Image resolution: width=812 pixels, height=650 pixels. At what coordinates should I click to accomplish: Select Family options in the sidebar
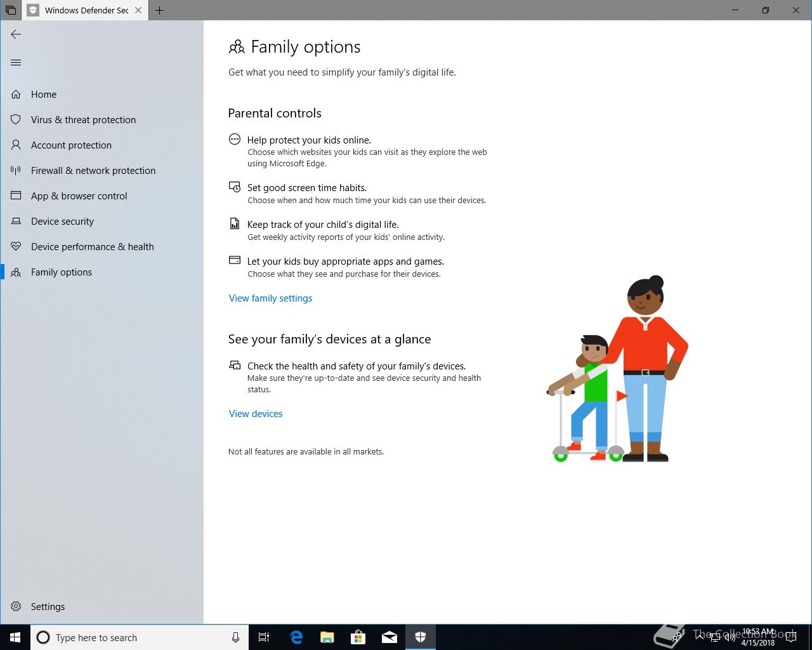(x=101, y=272)
